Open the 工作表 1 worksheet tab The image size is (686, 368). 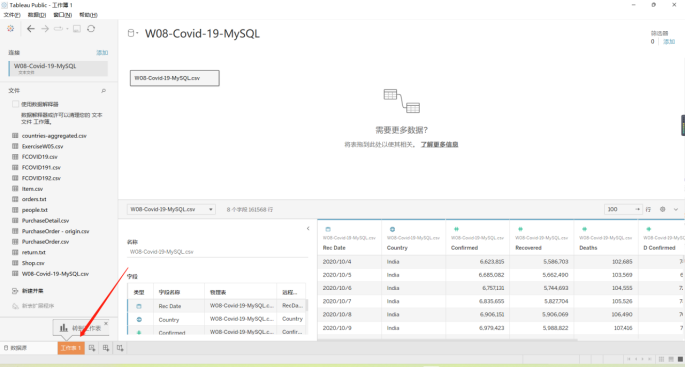(x=71, y=348)
